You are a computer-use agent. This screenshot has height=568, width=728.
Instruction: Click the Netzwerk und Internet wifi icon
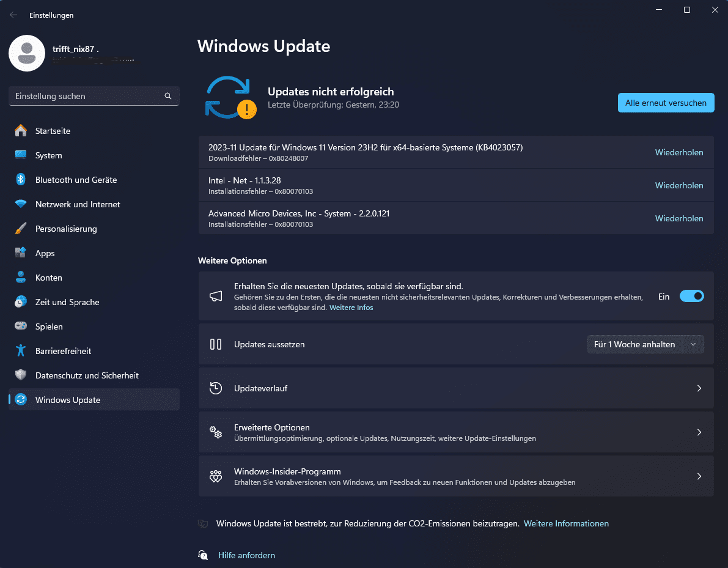point(21,204)
